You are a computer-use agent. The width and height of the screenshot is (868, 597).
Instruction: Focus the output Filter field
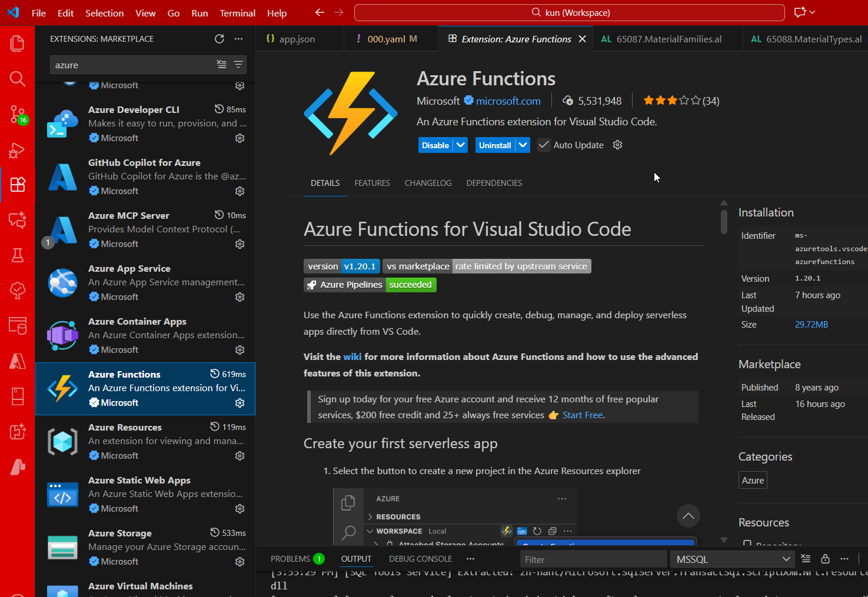(x=593, y=559)
